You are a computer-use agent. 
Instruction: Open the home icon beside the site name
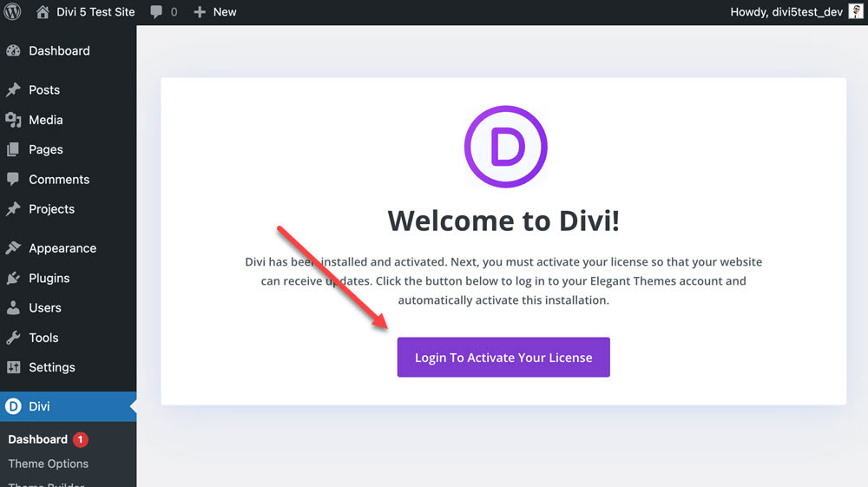click(43, 11)
